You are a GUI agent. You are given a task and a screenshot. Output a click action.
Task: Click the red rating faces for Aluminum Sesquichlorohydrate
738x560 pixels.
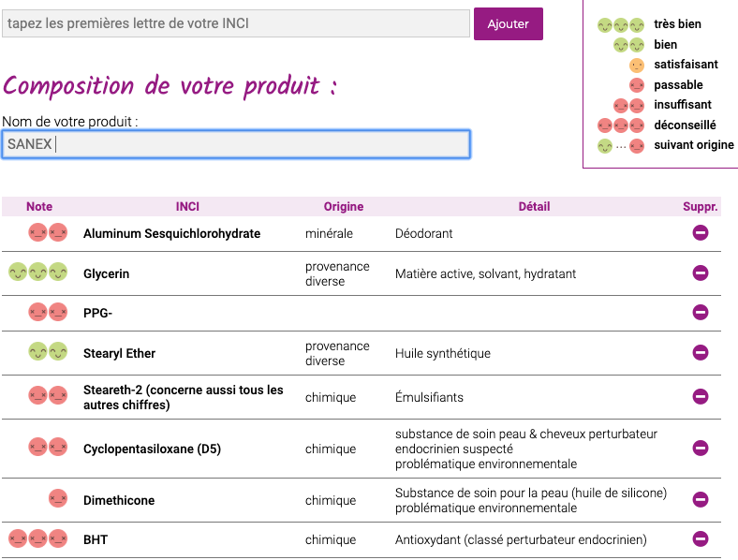pyautogui.click(x=48, y=232)
